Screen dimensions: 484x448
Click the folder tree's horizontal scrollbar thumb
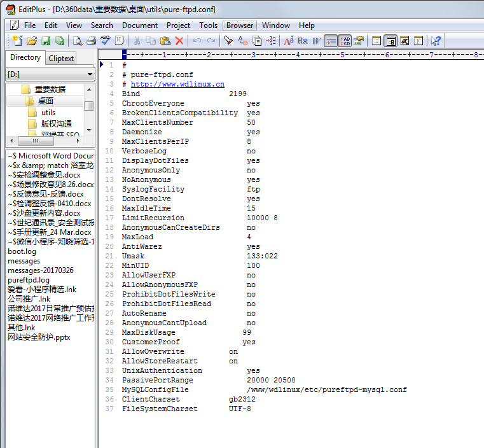(36, 141)
